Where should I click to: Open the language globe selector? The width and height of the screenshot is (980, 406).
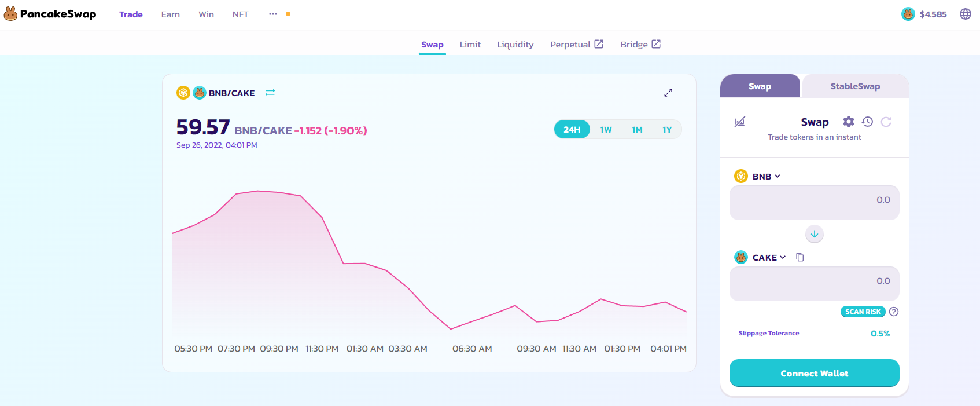point(966,14)
